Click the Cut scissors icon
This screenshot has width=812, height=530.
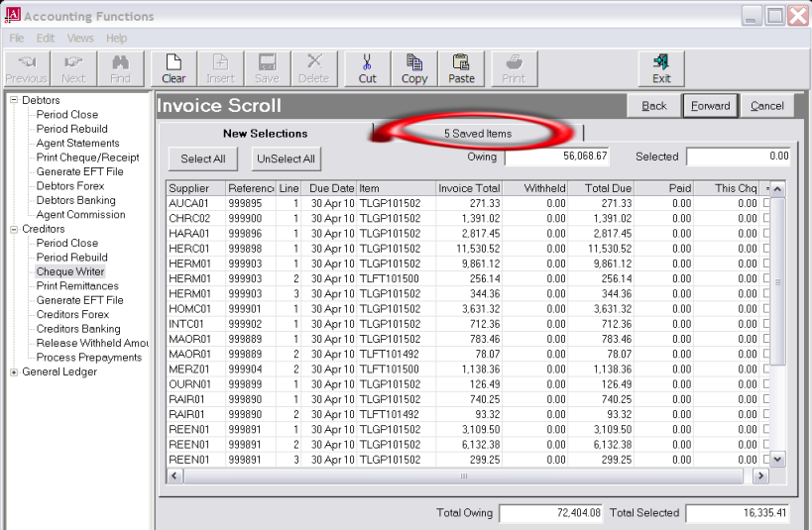367,68
